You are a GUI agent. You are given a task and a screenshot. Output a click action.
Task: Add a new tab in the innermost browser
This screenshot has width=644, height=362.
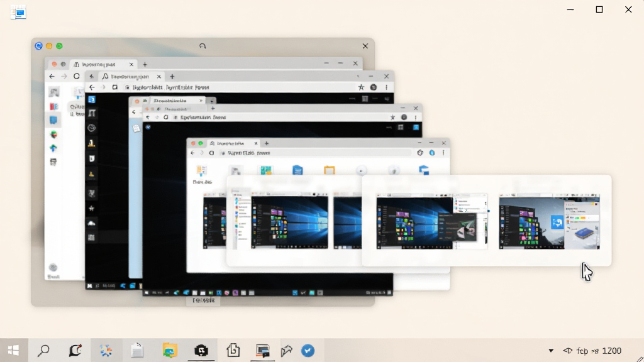point(267,143)
